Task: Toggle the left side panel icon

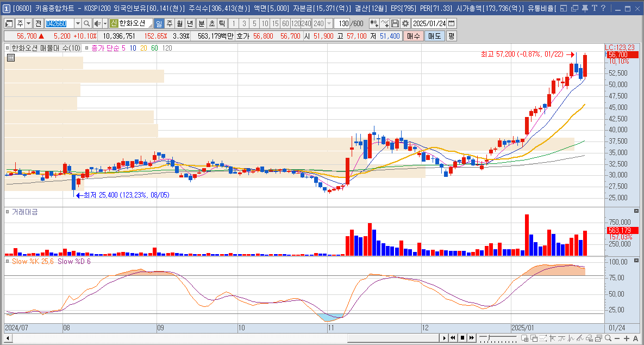Action: pyautogui.click(x=9, y=23)
